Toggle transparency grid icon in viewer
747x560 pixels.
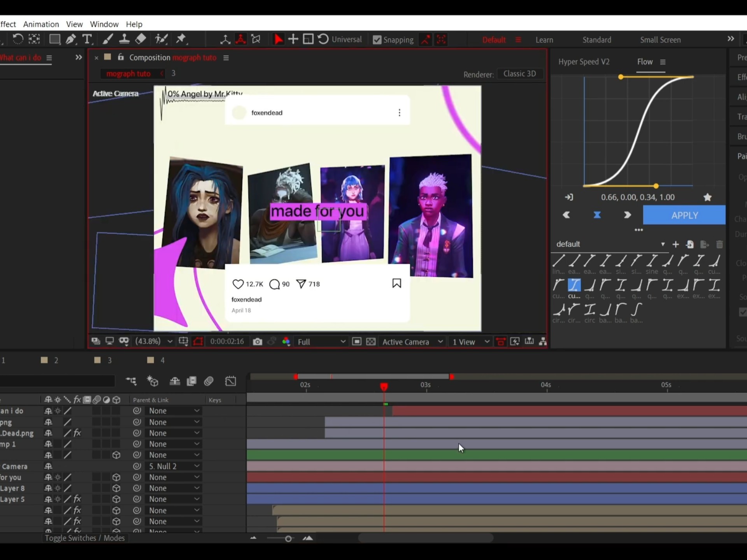[371, 341]
